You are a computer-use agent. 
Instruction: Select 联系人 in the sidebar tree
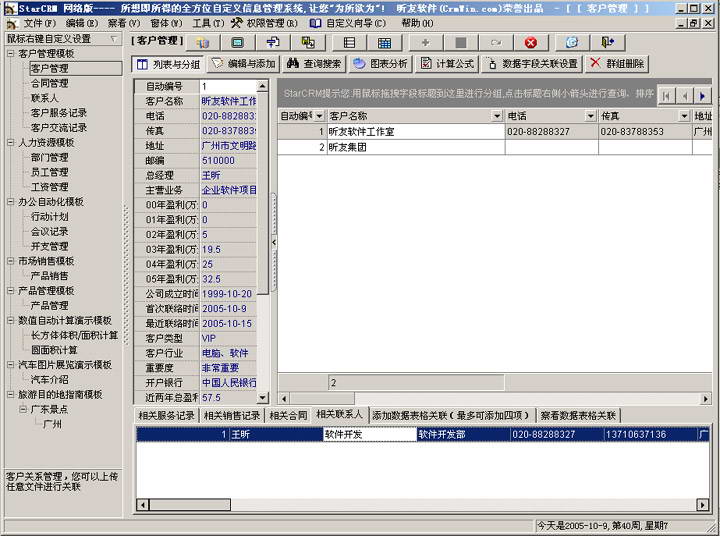click(x=45, y=98)
